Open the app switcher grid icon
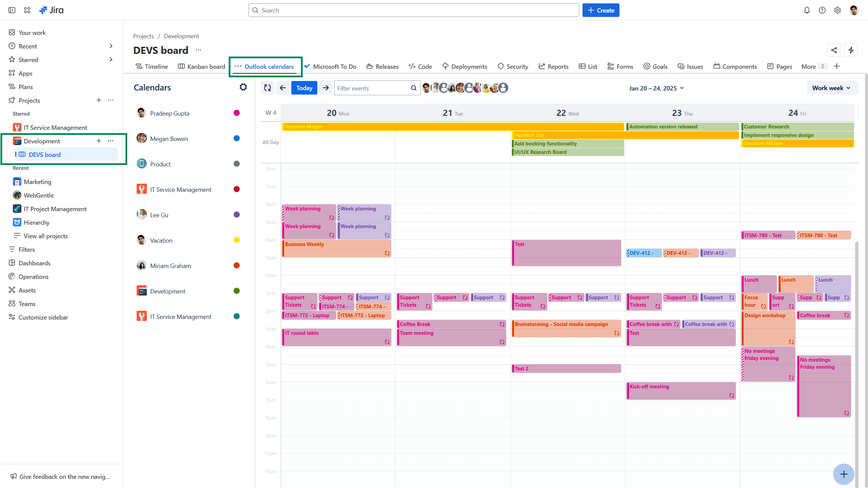Image resolution: width=868 pixels, height=488 pixels. click(27, 10)
